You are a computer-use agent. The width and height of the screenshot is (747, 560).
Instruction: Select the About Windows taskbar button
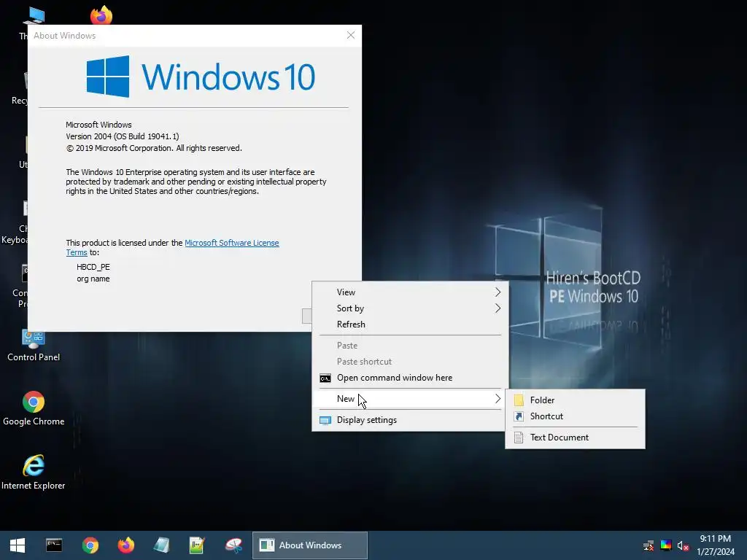pos(309,545)
